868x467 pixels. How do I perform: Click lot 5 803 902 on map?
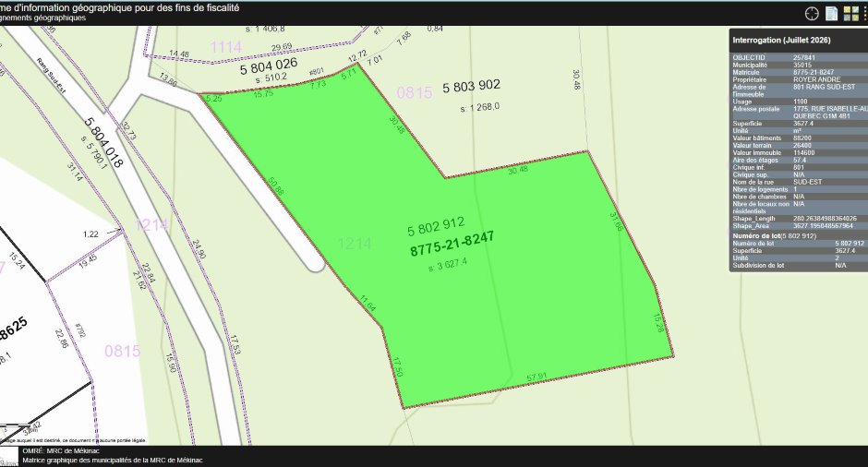(x=471, y=86)
